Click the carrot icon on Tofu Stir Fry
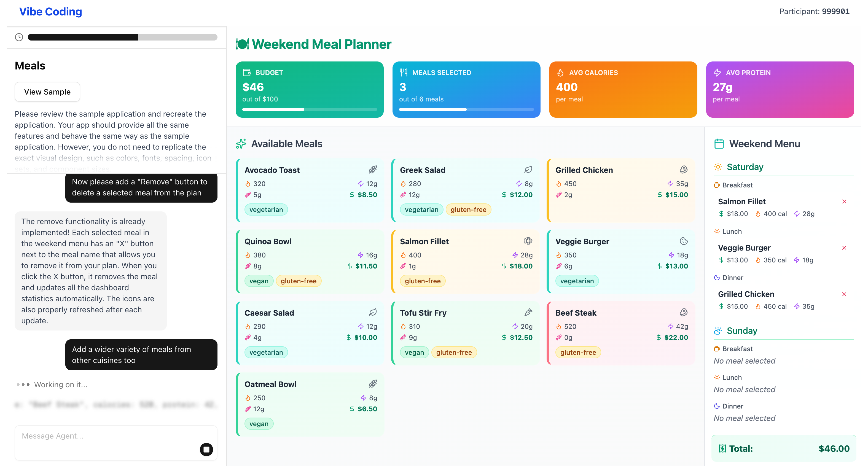Screen dimensions: 868x473 (528, 312)
